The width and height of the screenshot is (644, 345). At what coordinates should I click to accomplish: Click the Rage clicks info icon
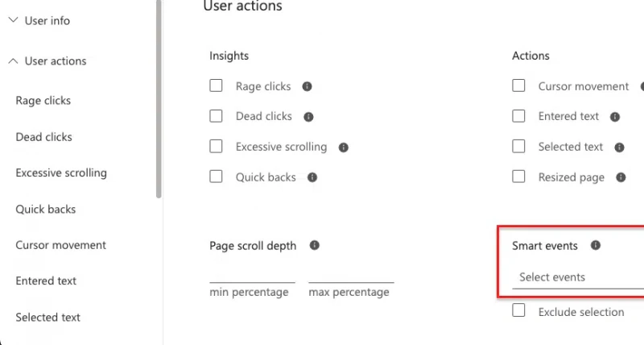pyautogui.click(x=307, y=86)
